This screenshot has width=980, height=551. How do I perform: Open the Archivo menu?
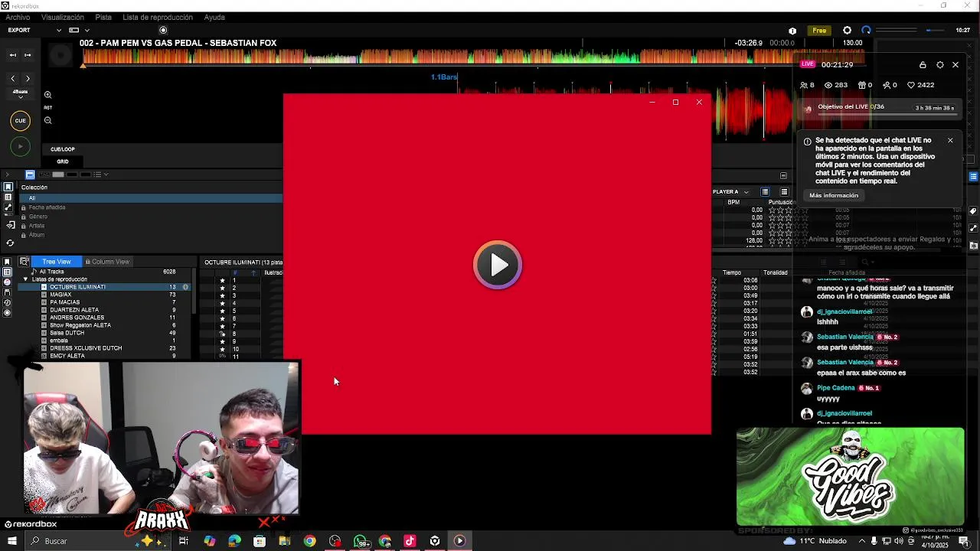tap(18, 17)
